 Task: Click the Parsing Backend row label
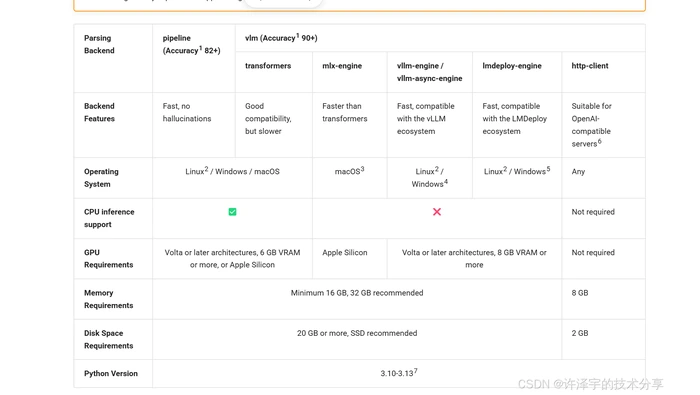(99, 44)
